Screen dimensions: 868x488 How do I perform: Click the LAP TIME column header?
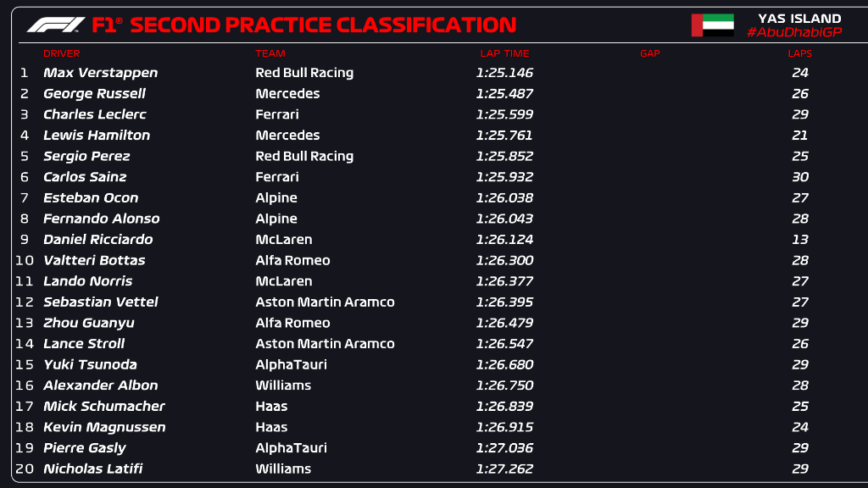[504, 54]
